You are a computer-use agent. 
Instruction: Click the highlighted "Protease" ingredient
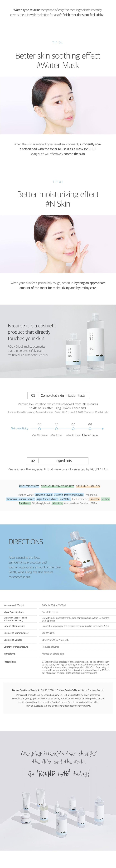[x=94, y=499]
